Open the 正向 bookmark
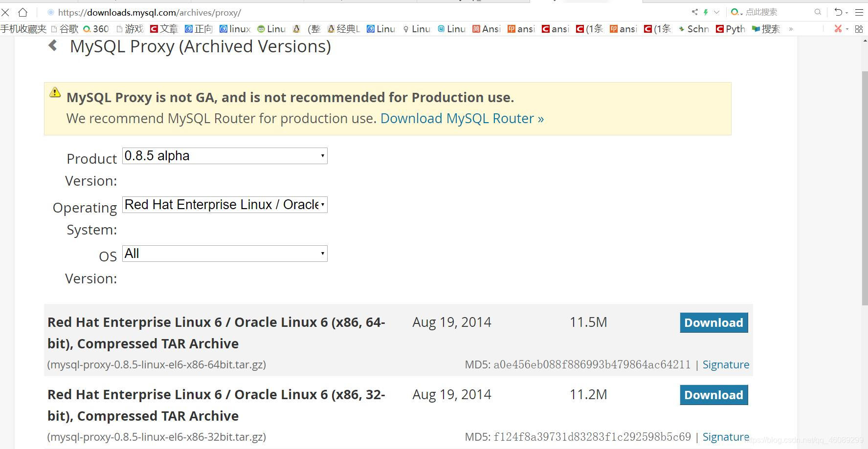This screenshot has width=868, height=449. pyautogui.click(x=199, y=29)
